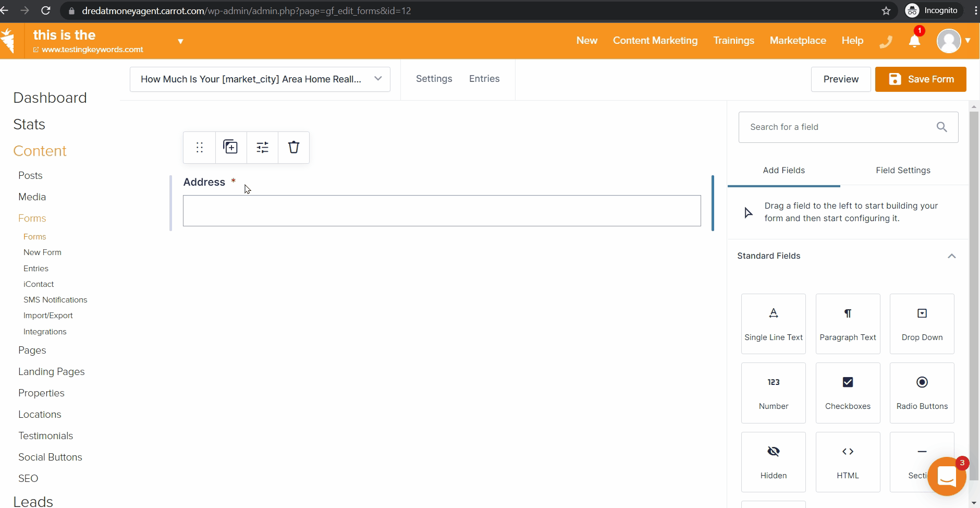The height and width of the screenshot is (508, 980).
Task: Add a Paragraph Text field
Action: point(848,324)
